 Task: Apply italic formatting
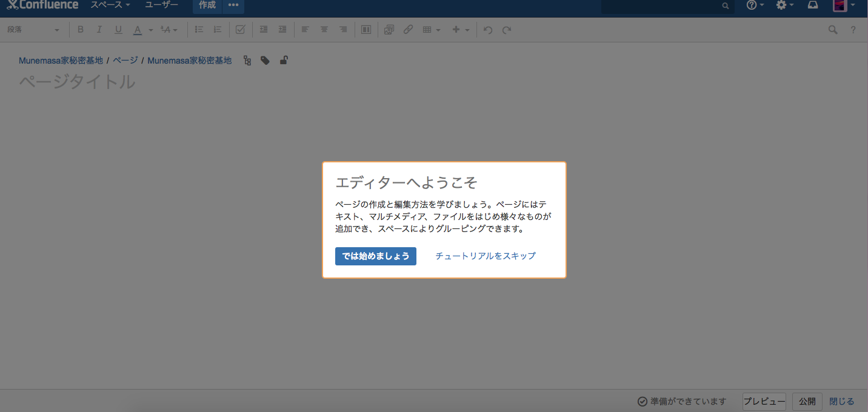coord(99,29)
